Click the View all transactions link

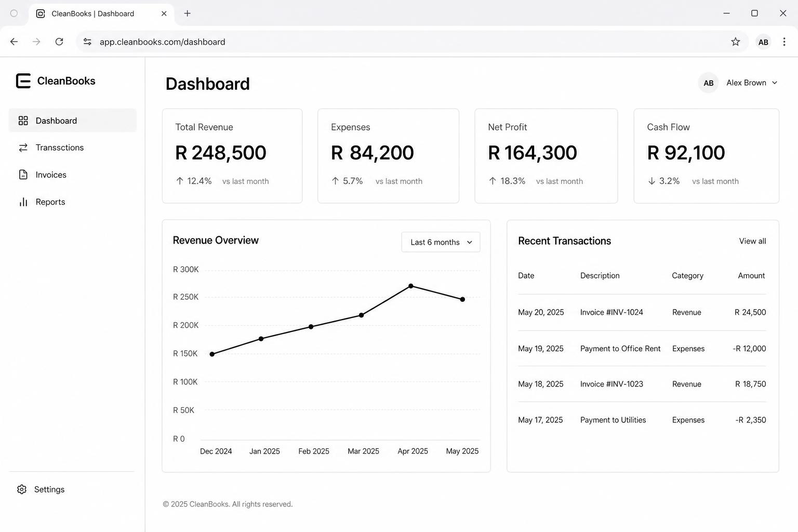[x=752, y=241]
